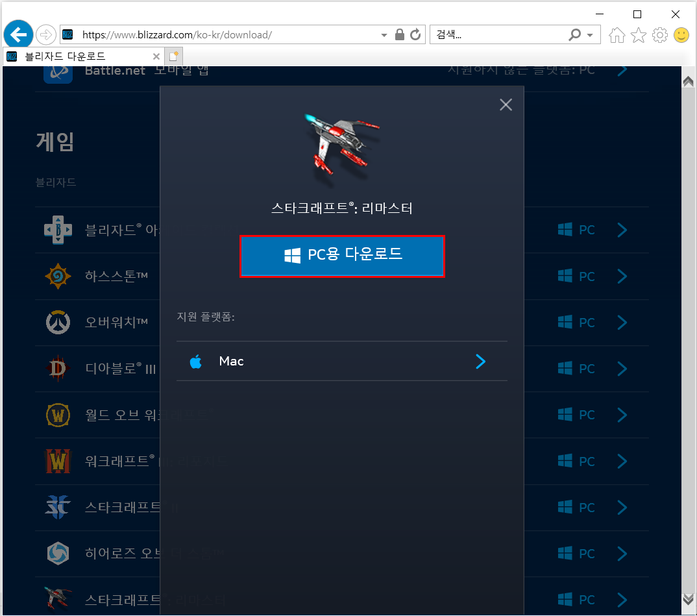Click the PC용 다운로드 button

click(342, 256)
